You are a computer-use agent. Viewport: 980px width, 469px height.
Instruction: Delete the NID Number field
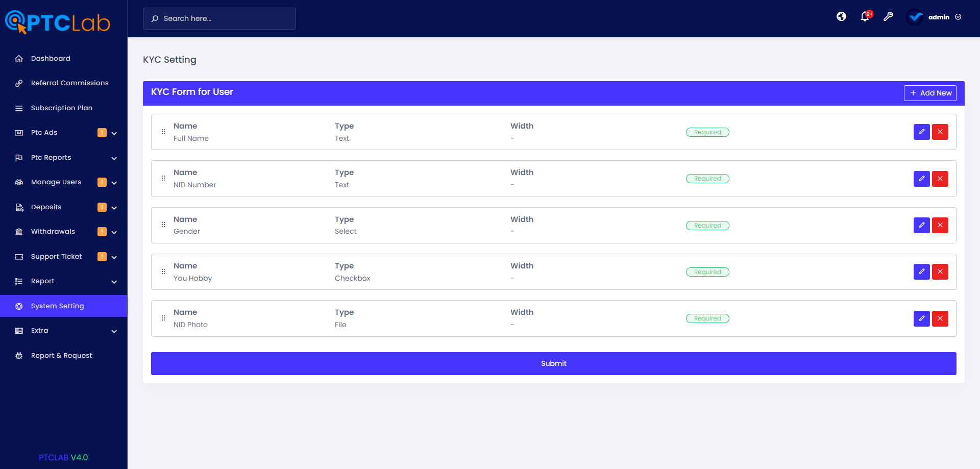coord(940,179)
